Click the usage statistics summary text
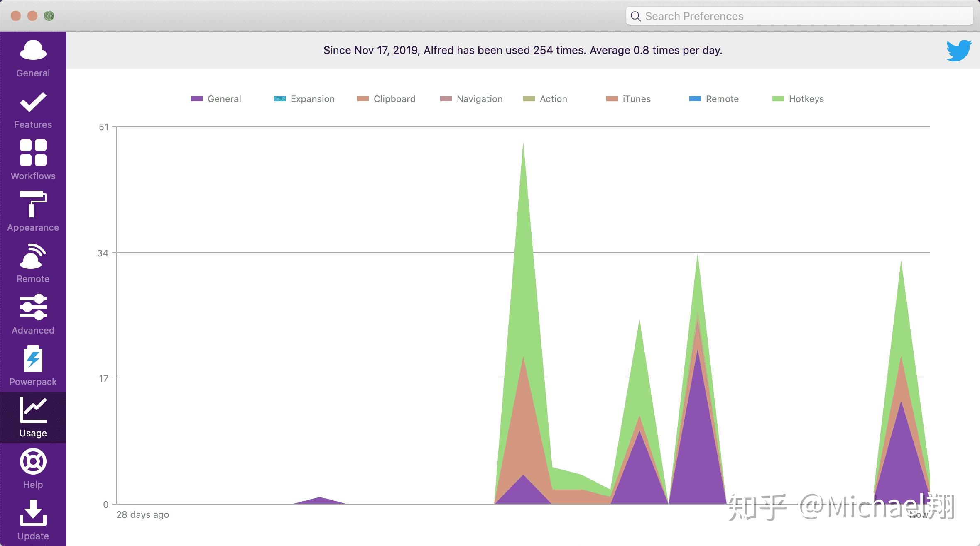 (x=523, y=50)
